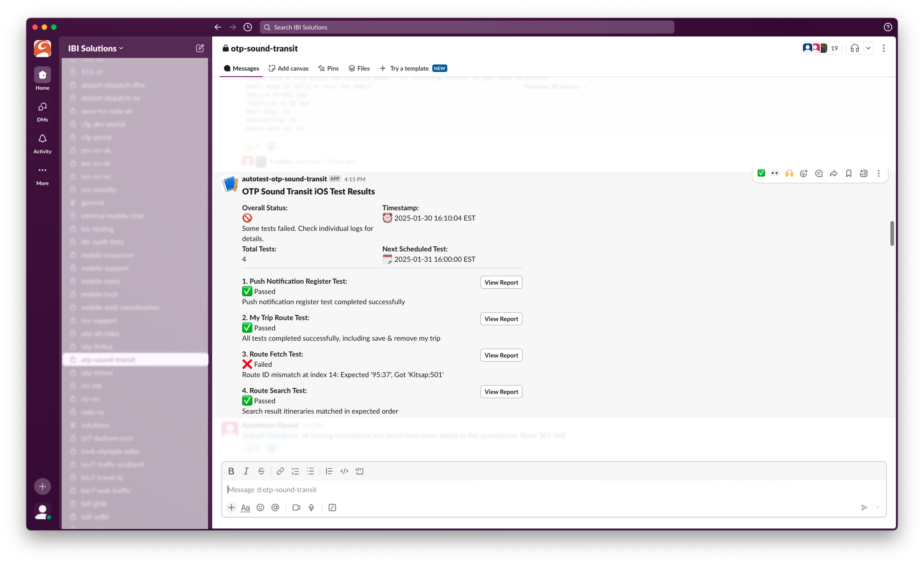Open the Files tab
This screenshot has width=924, height=565.
[359, 68]
